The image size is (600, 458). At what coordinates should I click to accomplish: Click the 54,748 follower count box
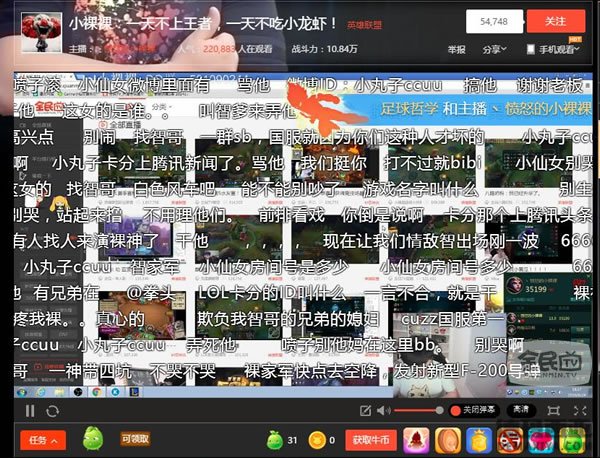pyautogui.click(x=494, y=21)
